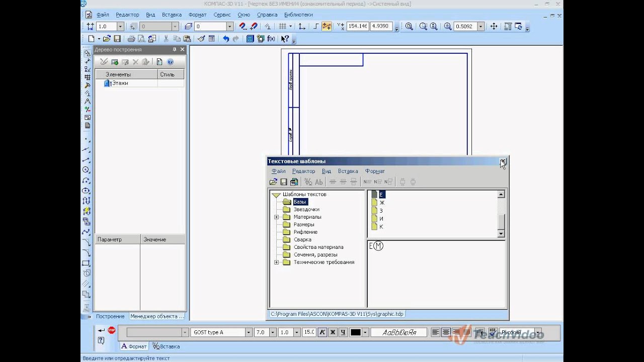The width and height of the screenshot is (644, 362).
Task: Open Формат menu in Текстовые шаблоны window
Action: click(375, 171)
